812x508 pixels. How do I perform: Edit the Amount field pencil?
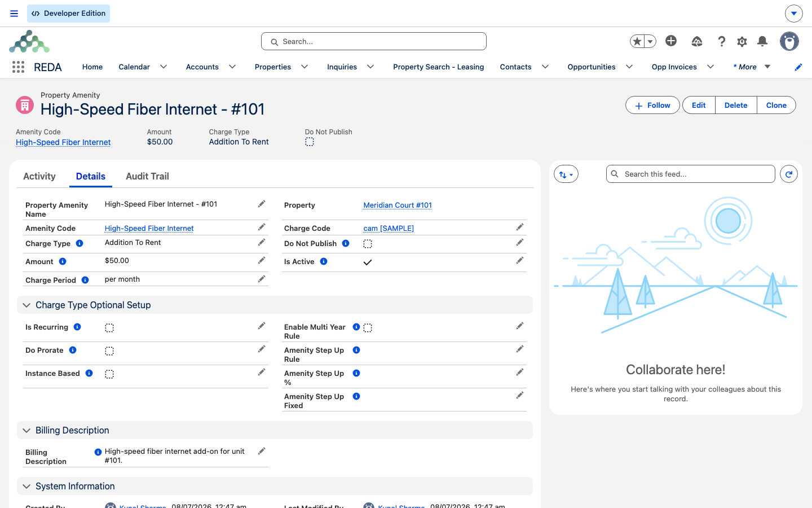pos(262,260)
